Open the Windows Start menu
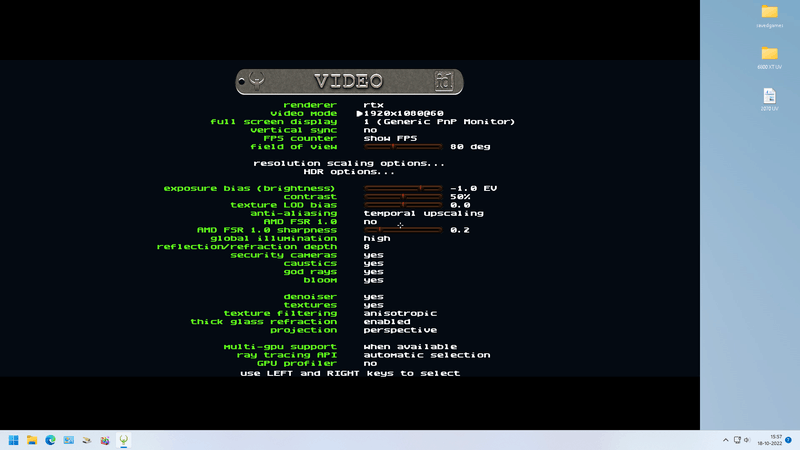The height and width of the screenshot is (450, 800). pos(14,440)
